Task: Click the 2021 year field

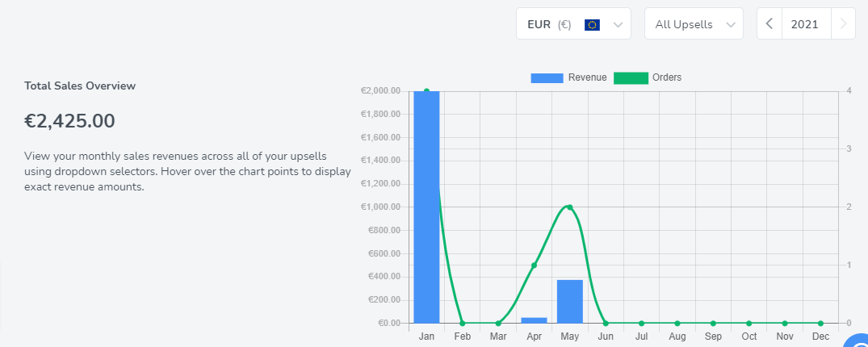Action: click(x=806, y=23)
